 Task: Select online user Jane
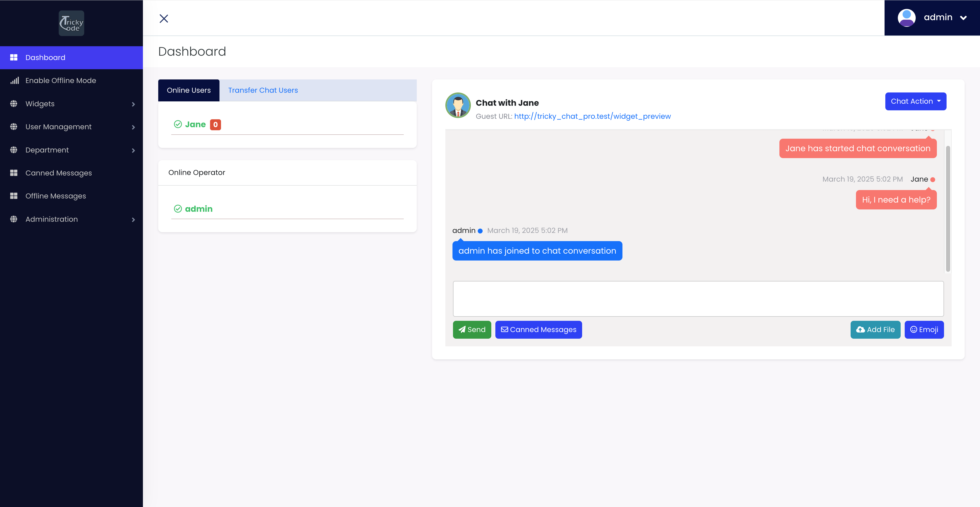[195, 124]
